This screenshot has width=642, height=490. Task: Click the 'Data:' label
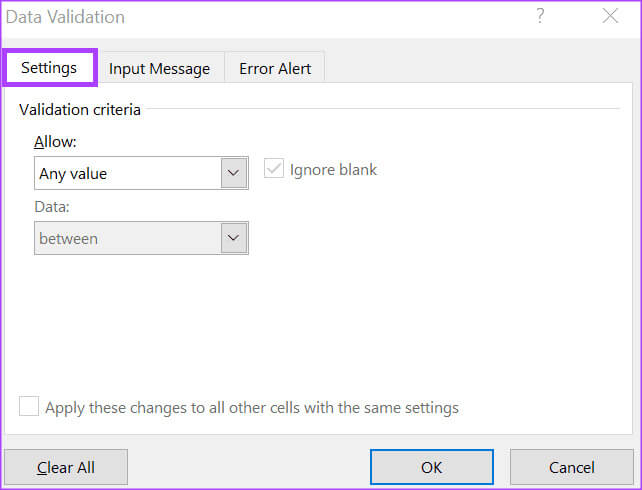52,207
